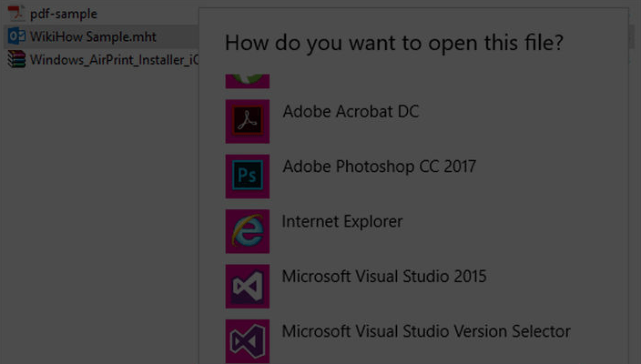This screenshot has height=364, width=641.
Task: Pick the Microsoft Visual Studio 2015 text entry
Action: (384, 277)
